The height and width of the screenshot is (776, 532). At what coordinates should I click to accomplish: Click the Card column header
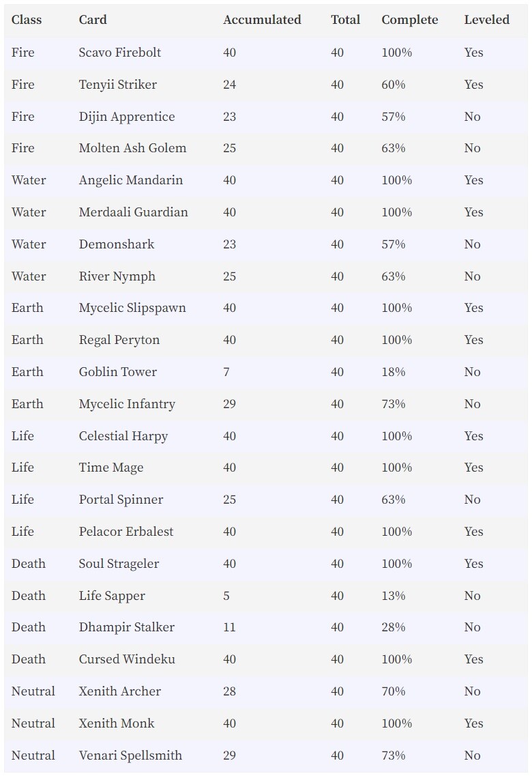coord(93,20)
